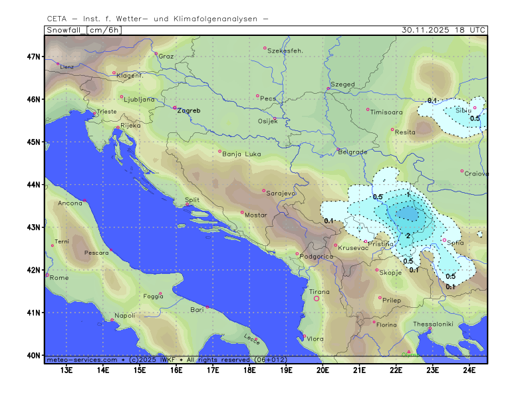
Task: Select the Podgorica city marker
Action: pos(297,253)
